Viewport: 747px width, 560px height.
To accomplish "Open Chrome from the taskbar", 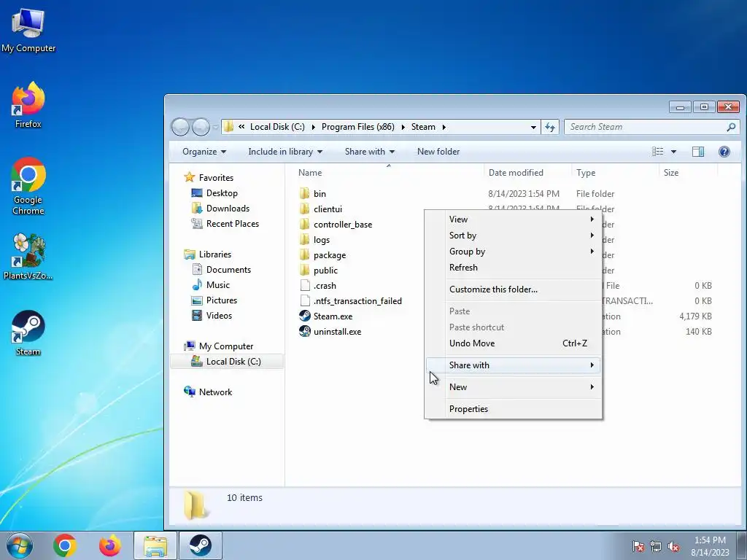I will click(65, 545).
